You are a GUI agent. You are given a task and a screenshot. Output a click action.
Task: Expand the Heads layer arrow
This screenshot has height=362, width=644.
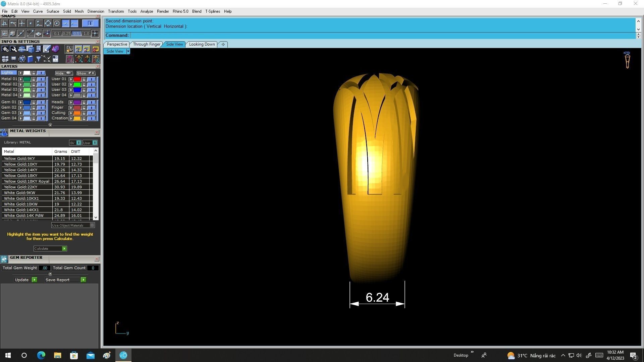(71, 102)
